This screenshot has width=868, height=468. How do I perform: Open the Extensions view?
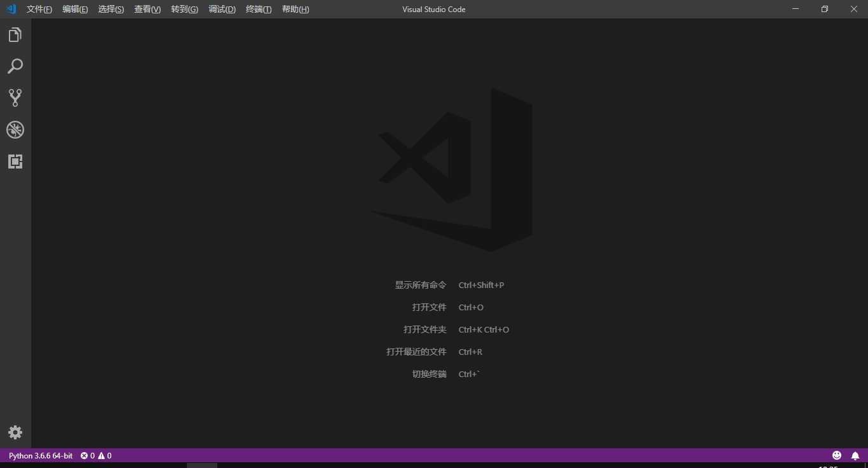(15, 162)
